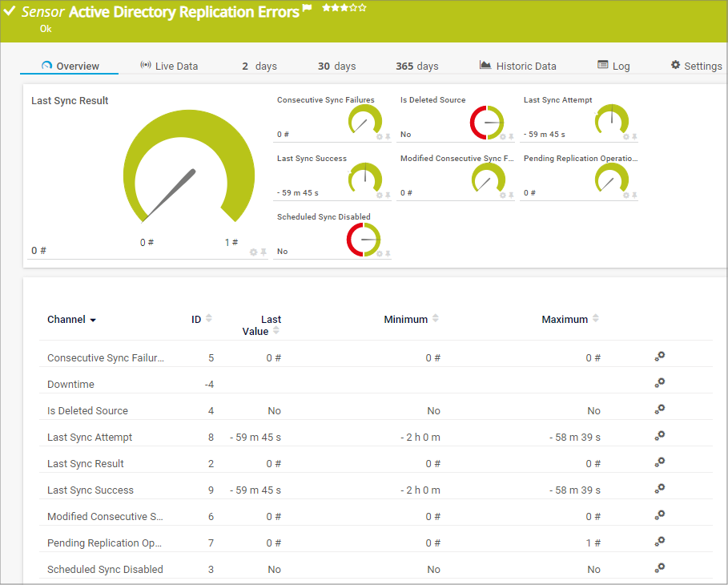
Task: Open gear settings on the Consecutive Sync Failures gauge
Action: pos(380,136)
